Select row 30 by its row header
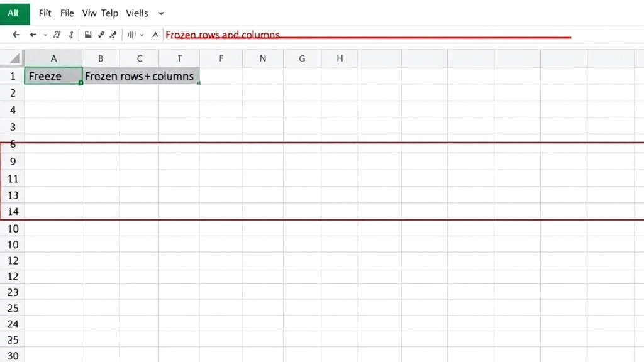 coord(13,355)
